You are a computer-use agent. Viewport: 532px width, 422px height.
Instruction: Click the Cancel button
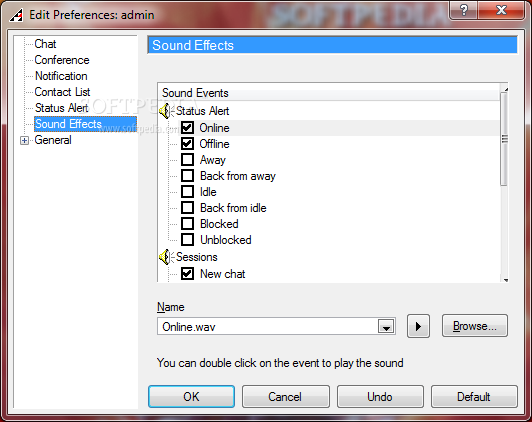[x=286, y=397]
